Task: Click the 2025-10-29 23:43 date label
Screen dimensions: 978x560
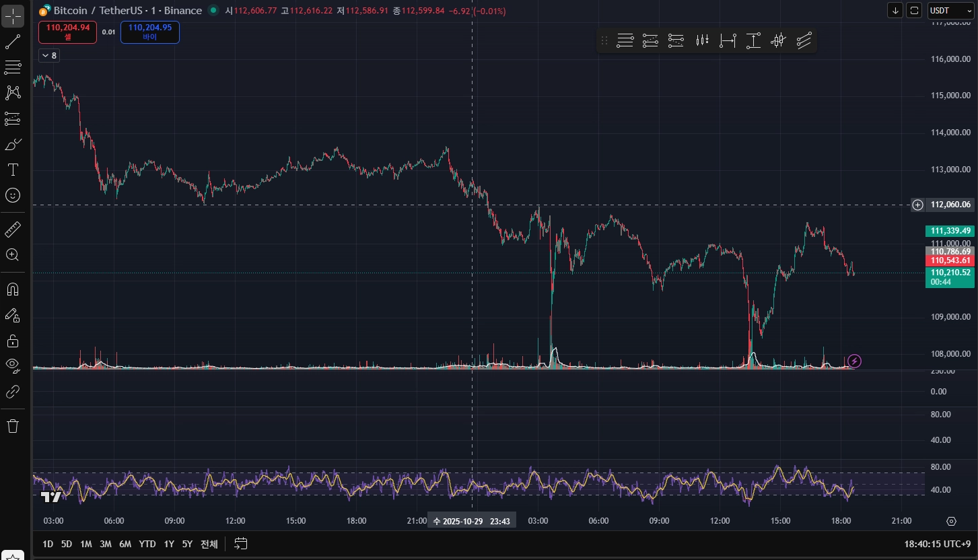Action: [x=472, y=521]
